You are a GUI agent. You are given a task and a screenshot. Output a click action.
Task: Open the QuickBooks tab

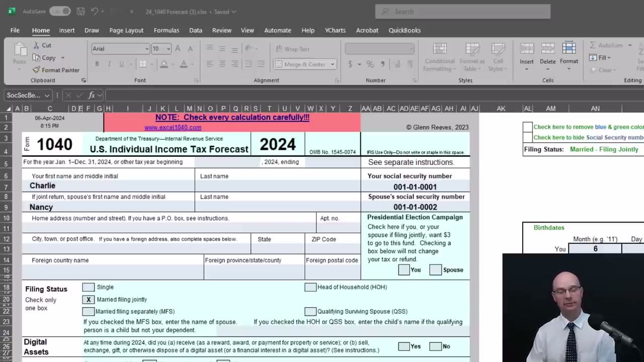tap(405, 30)
